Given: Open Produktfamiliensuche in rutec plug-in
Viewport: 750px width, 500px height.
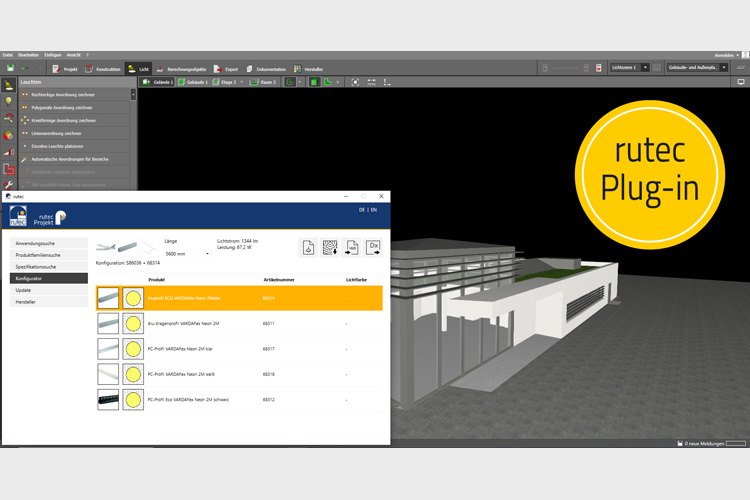Looking at the screenshot, I should pyautogui.click(x=49, y=255).
